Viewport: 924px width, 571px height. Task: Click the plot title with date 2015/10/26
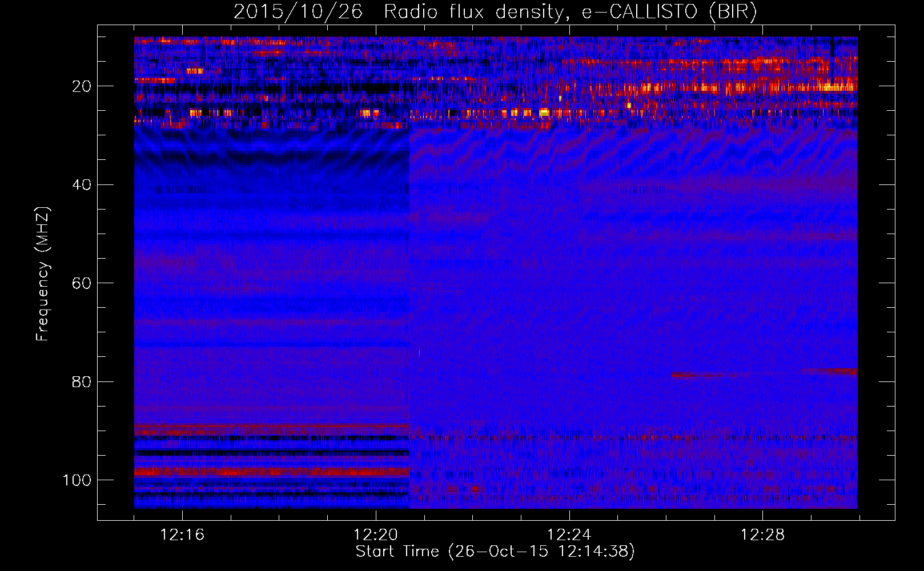495,12
